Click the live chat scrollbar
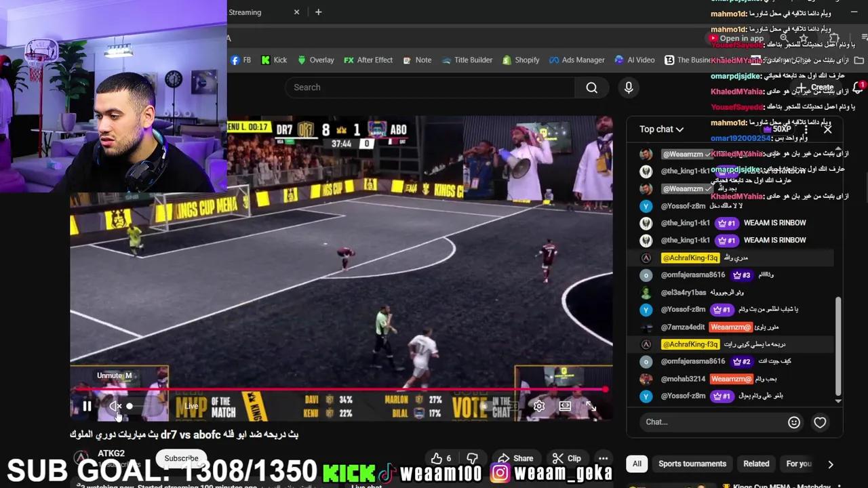Screen dimensions: 868x488 pyautogui.click(x=838, y=346)
